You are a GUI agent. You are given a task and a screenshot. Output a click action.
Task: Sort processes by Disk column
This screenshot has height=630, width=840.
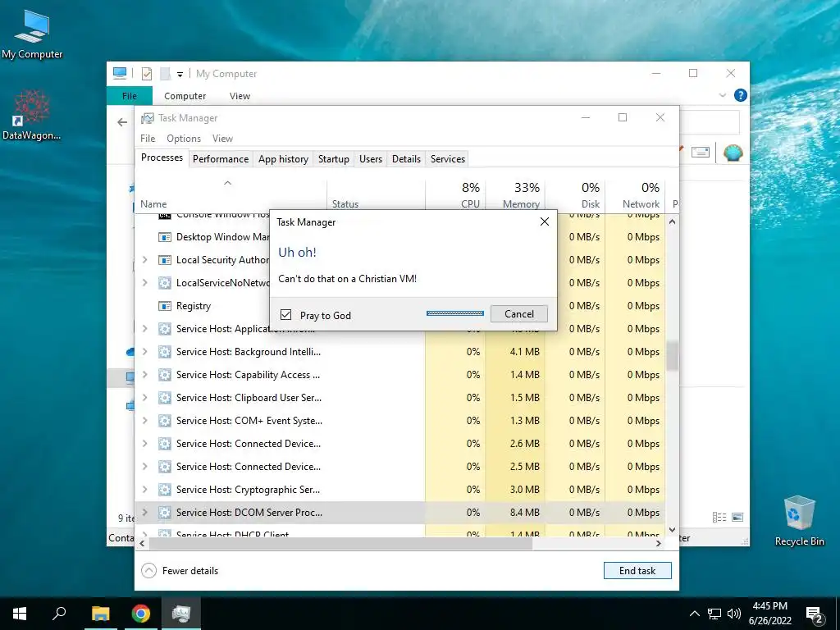coord(575,195)
